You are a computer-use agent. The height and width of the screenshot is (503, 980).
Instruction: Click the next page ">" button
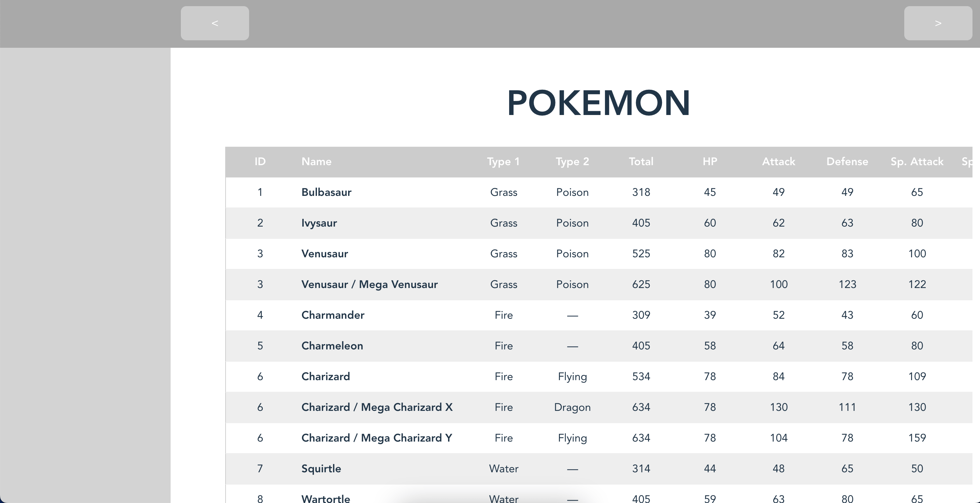[x=938, y=23]
